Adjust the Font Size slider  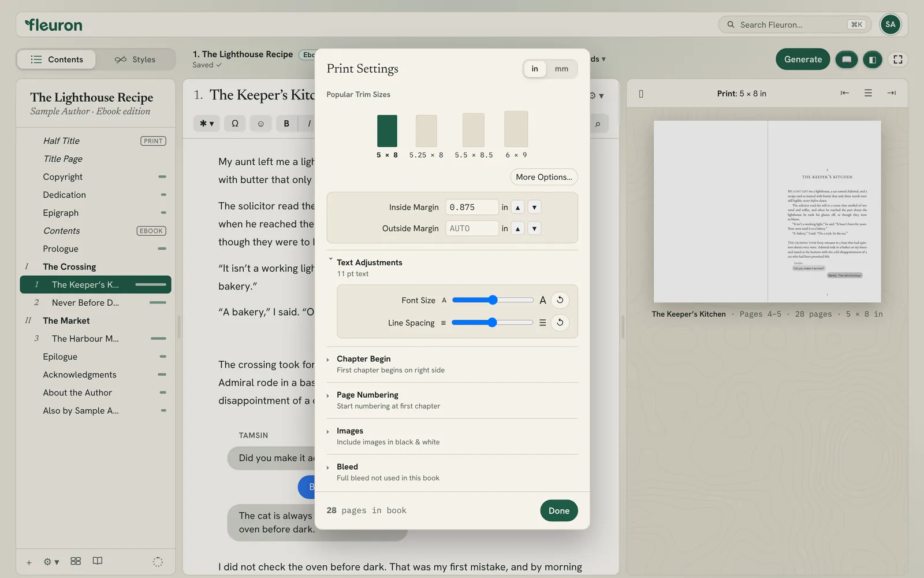tap(493, 300)
